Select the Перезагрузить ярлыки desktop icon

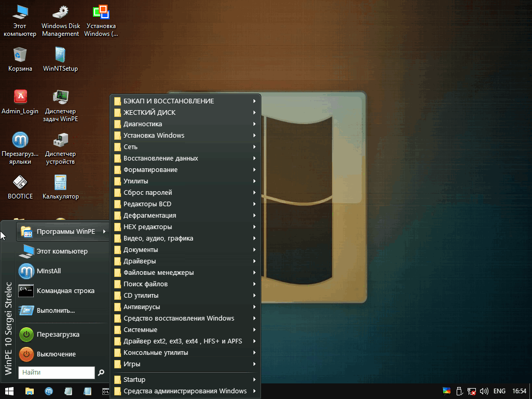[x=20, y=148]
